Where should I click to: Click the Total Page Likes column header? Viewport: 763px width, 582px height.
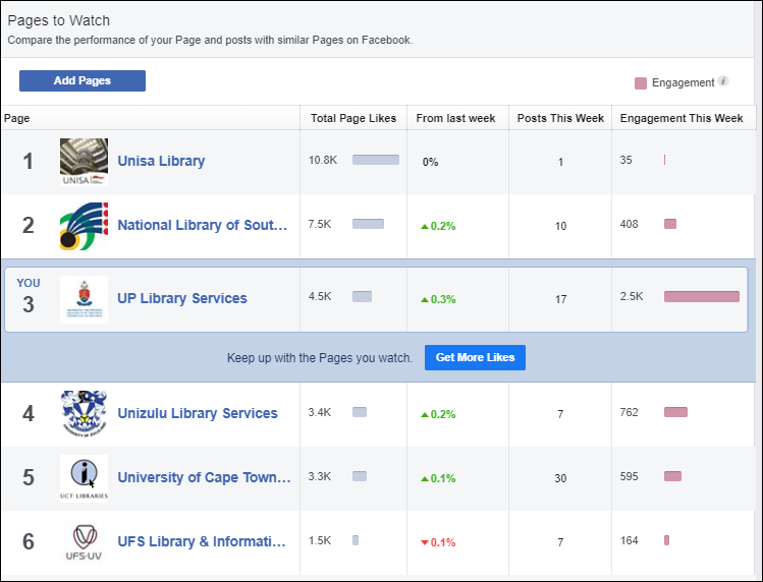[x=353, y=118]
